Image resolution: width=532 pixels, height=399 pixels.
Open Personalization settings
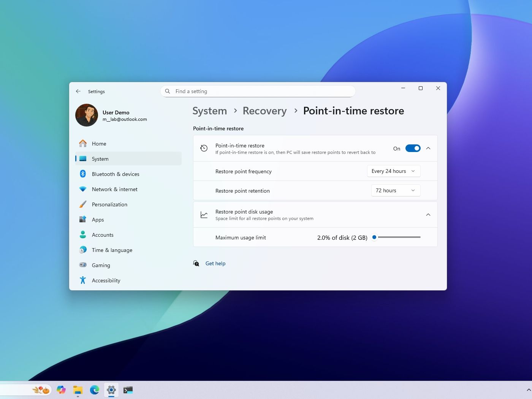coord(128,204)
